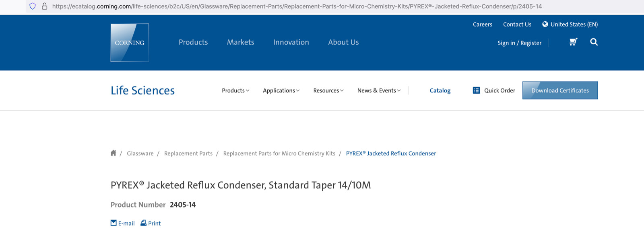
Task: Click Sign in / Register
Action: click(519, 43)
